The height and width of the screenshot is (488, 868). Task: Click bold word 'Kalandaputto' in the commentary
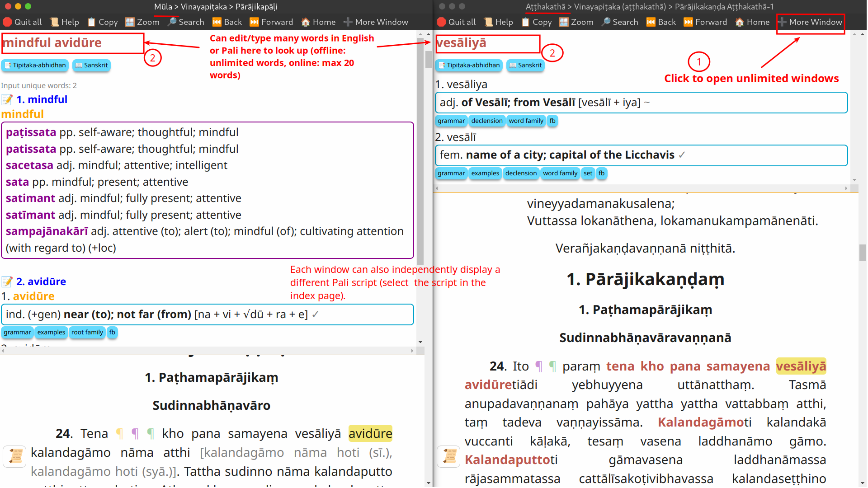coord(507,460)
